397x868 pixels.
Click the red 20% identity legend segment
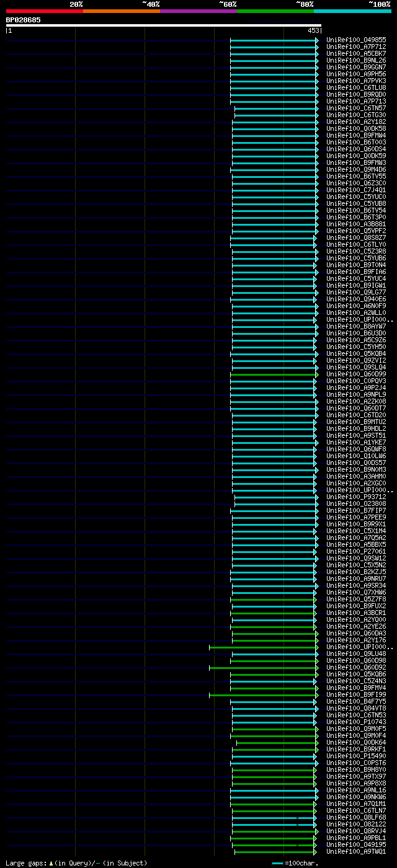pyautogui.click(x=44, y=11)
